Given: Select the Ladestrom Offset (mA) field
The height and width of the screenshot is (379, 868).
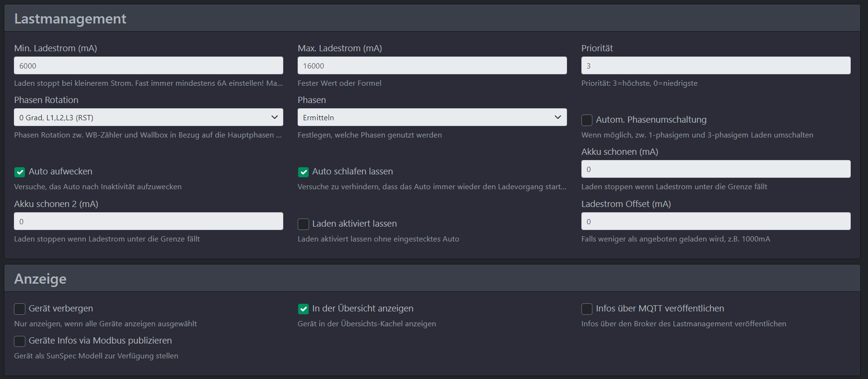Looking at the screenshot, I should pyautogui.click(x=716, y=221).
